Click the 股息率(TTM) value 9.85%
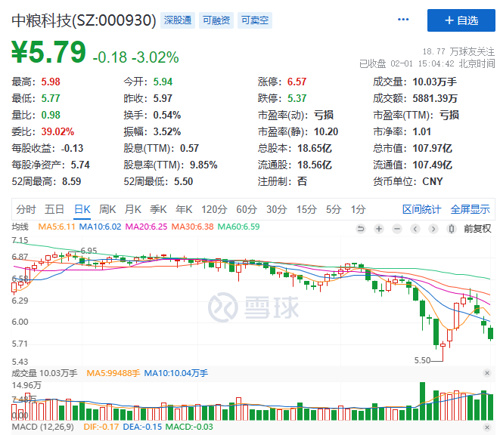 coord(203,165)
